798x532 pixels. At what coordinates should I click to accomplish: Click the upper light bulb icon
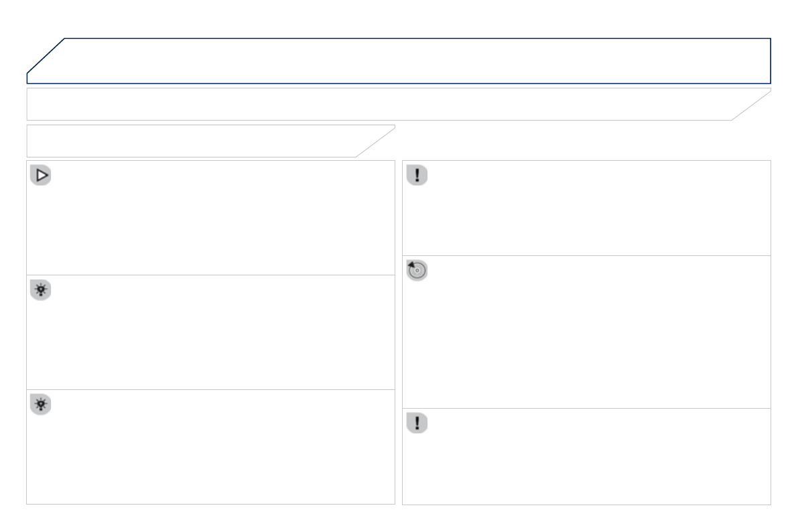(x=42, y=290)
